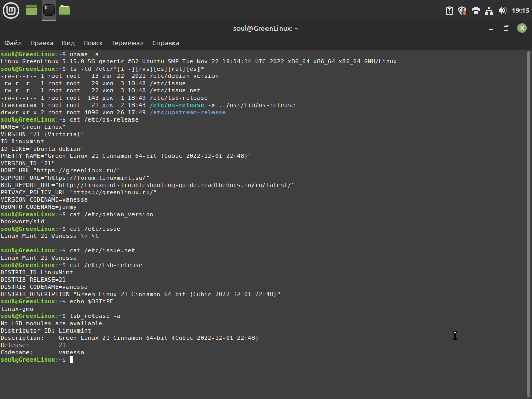Click the terminal cursor at the last prompt
The width and height of the screenshot is (532, 399).
coord(72,360)
